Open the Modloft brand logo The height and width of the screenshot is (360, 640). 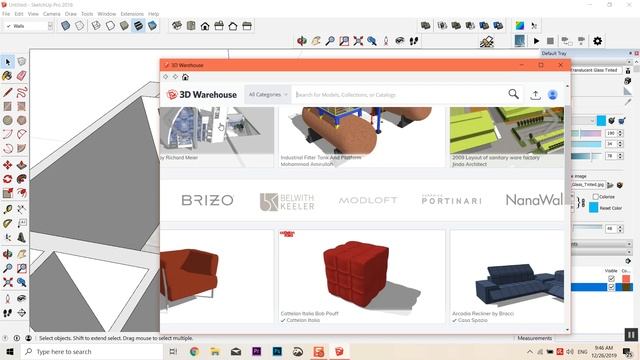368,200
